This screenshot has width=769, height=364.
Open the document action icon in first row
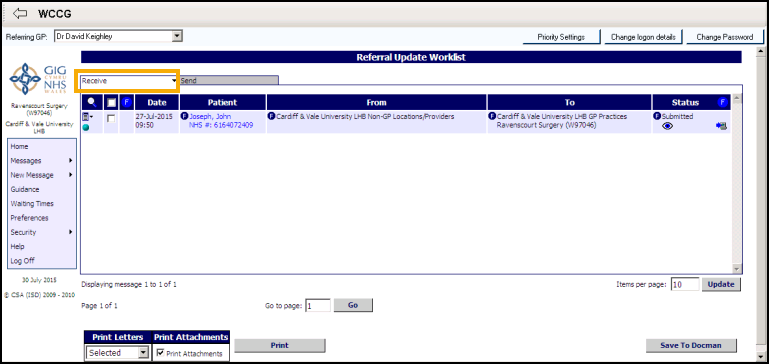point(87,117)
